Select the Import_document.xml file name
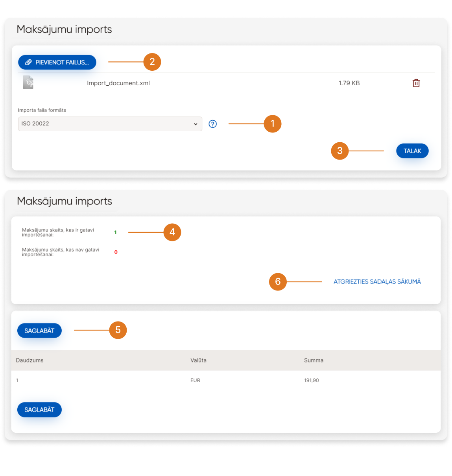Screen dimensions: 452x476 coord(118,83)
